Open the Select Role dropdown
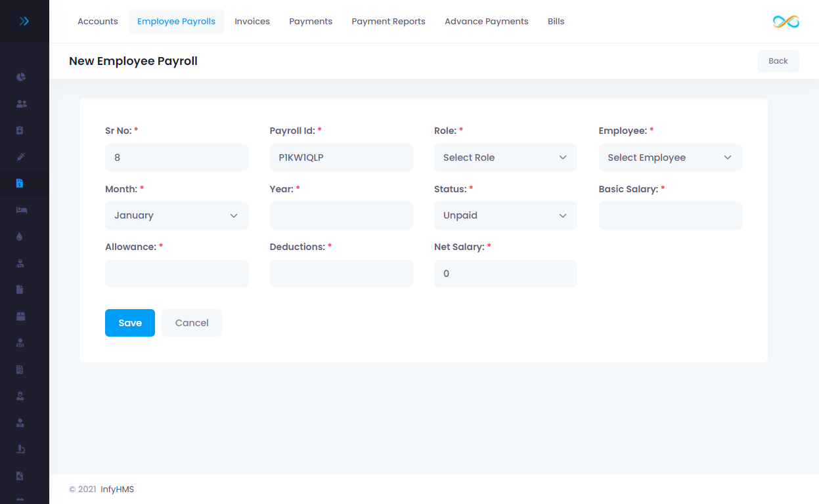819x504 pixels. click(x=505, y=157)
